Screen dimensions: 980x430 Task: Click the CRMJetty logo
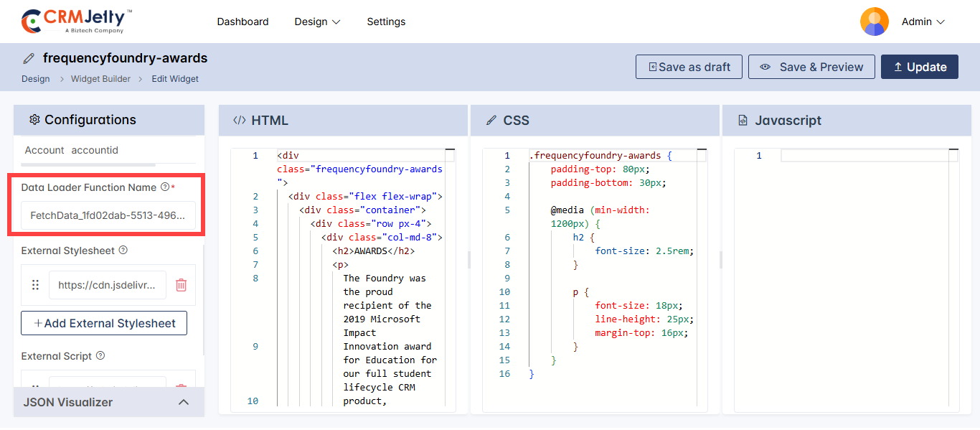click(77, 22)
